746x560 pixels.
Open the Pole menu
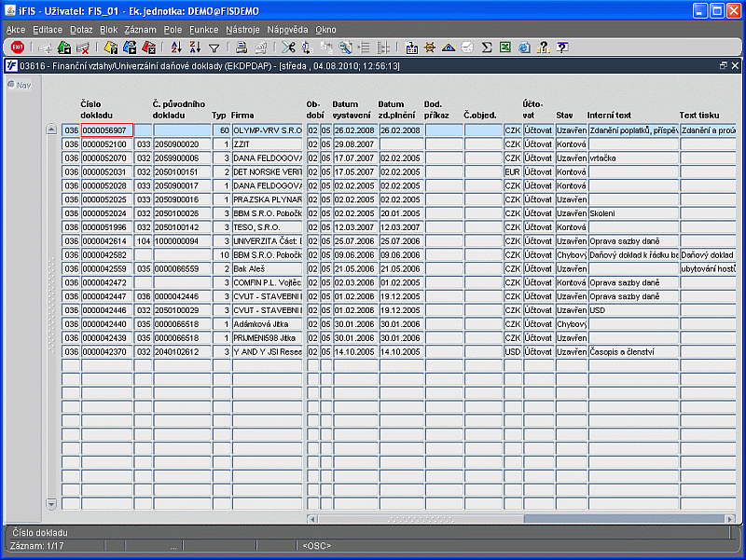point(173,30)
